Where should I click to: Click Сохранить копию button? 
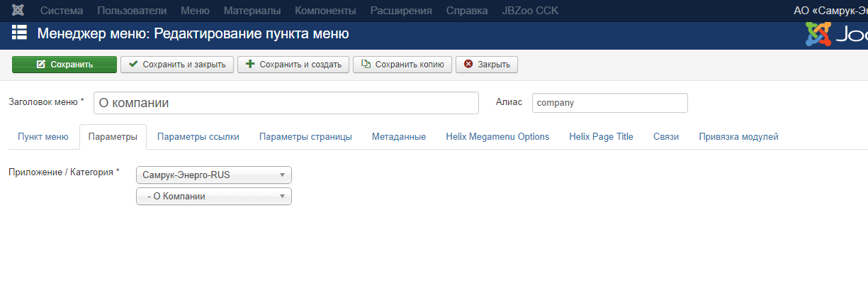(402, 65)
